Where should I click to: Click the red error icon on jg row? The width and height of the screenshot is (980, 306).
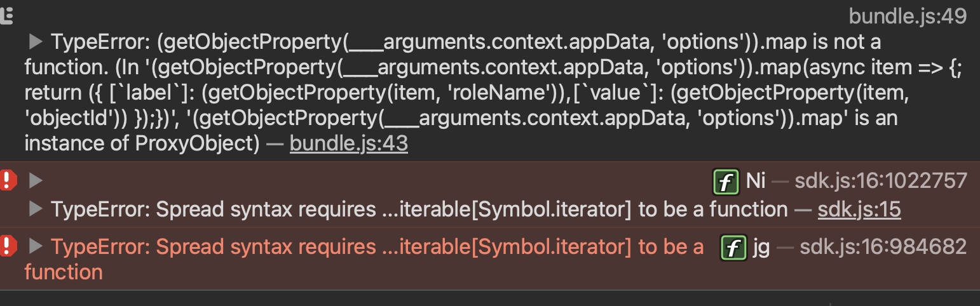(x=9, y=246)
